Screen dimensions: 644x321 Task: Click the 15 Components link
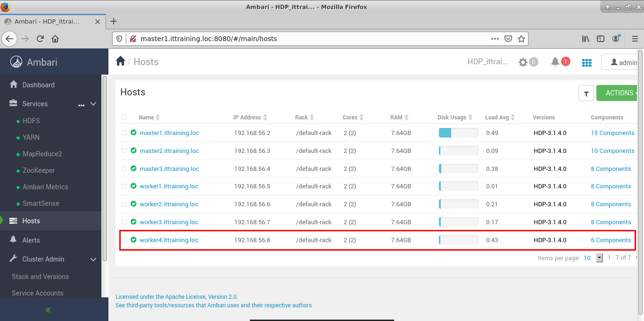coord(612,133)
